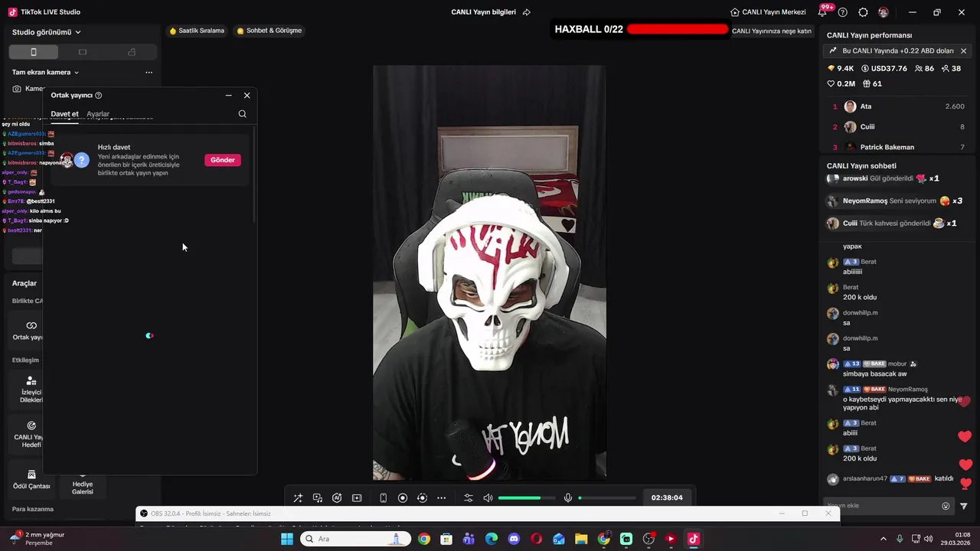Open Discord from the taskbar
Image resolution: width=980 pixels, height=551 pixels.
click(514, 539)
